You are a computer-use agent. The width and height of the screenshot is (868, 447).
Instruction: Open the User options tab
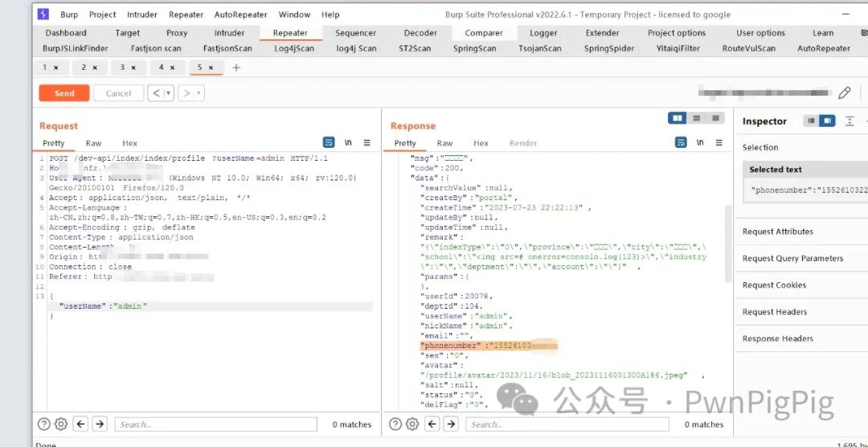(760, 33)
